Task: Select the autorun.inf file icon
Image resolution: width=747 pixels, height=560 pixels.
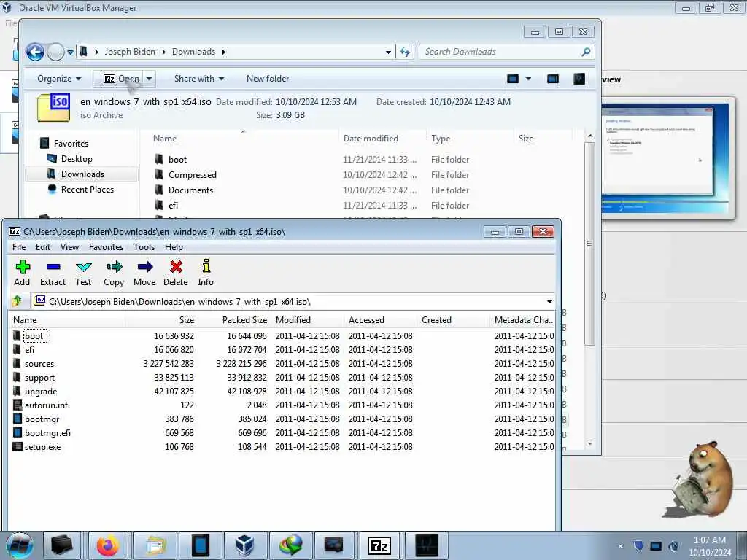Action: click(x=18, y=405)
